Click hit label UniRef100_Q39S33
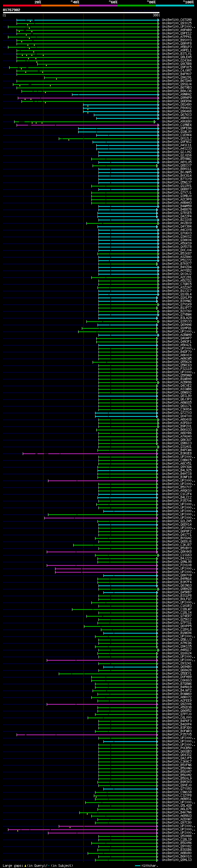The height and width of the screenshot is (868, 197). pyautogui.click(x=177, y=321)
